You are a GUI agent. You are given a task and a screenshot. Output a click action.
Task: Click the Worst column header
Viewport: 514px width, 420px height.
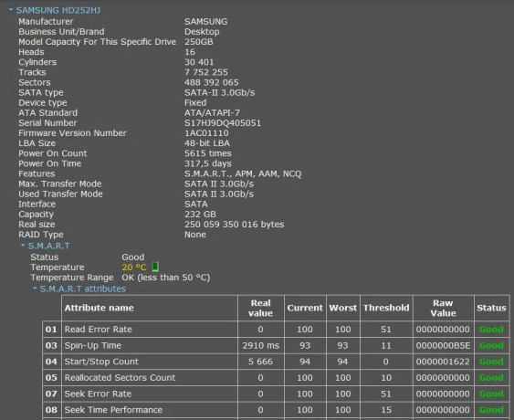[x=343, y=308]
